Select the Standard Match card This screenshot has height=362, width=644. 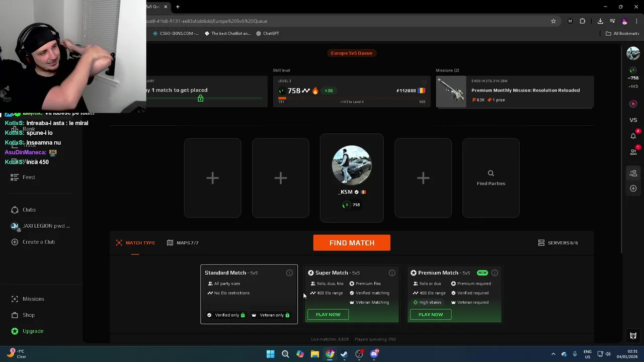coord(249,294)
